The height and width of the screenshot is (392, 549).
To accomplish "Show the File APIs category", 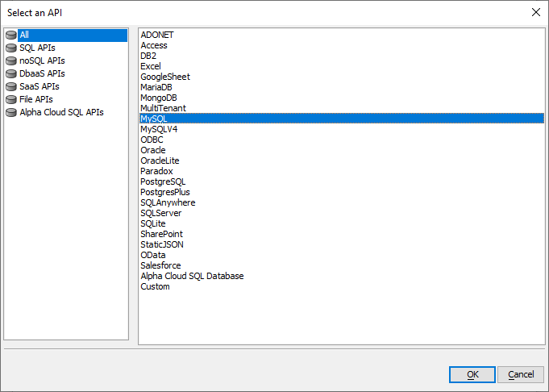I will coord(36,99).
